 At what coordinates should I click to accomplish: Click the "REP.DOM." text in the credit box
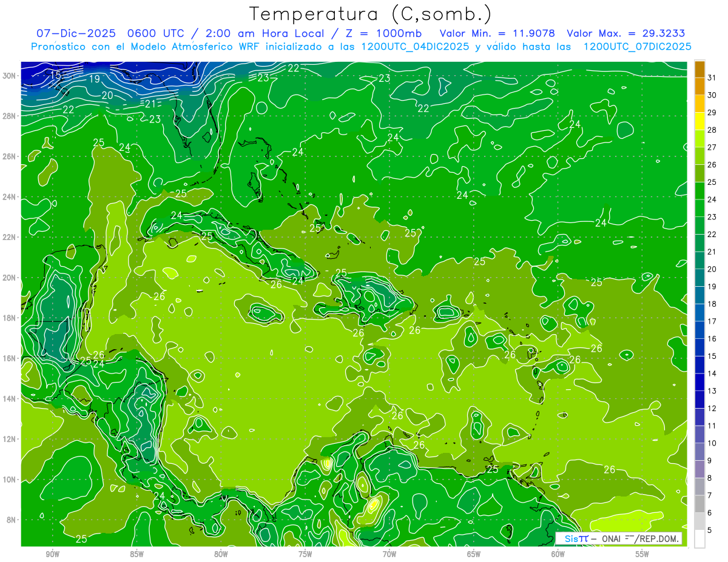pos(659,538)
